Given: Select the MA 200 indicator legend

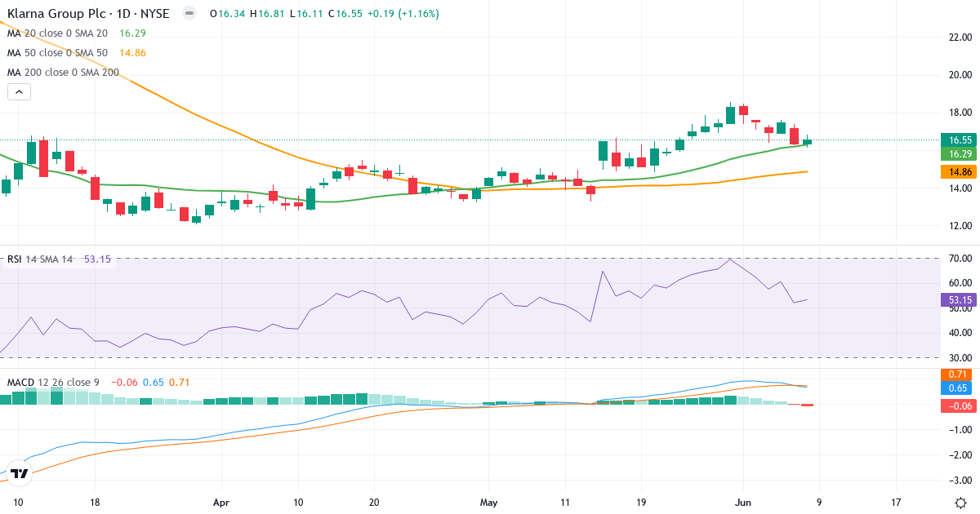Looking at the screenshot, I should click(x=63, y=73).
